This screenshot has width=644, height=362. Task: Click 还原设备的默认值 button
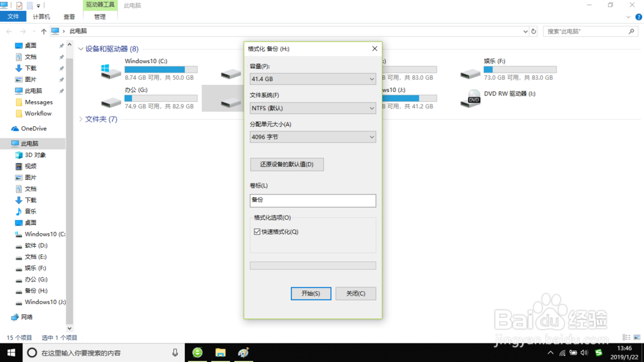point(287,164)
